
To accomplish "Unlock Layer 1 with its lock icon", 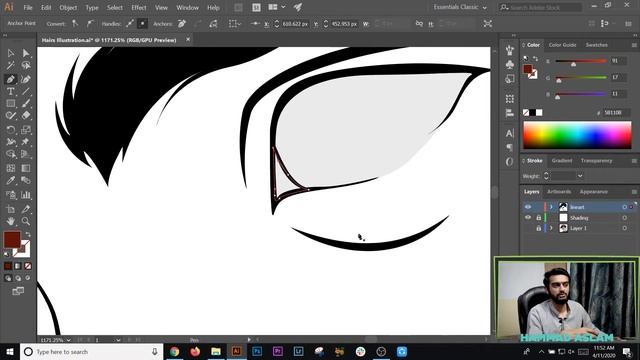I will (x=538, y=229).
